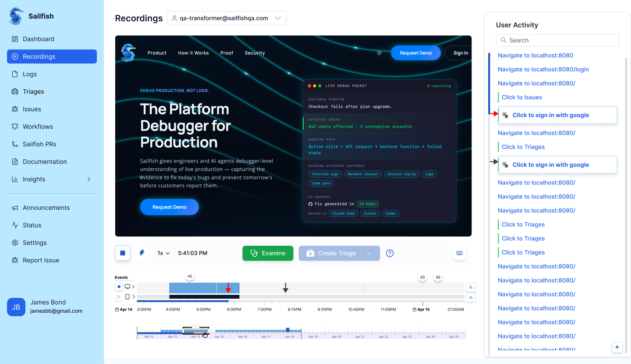Click the JB user avatar
The width and height of the screenshot is (631, 364).
point(16,307)
